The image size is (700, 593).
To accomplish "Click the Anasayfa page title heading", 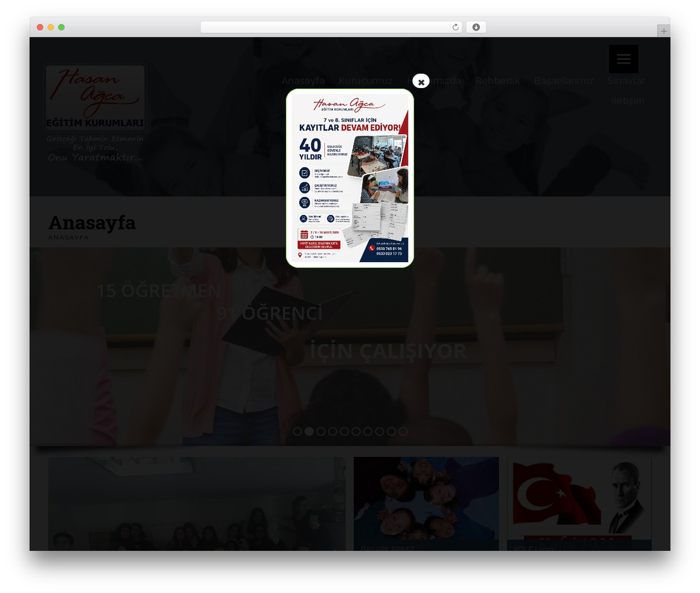I will [92, 223].
